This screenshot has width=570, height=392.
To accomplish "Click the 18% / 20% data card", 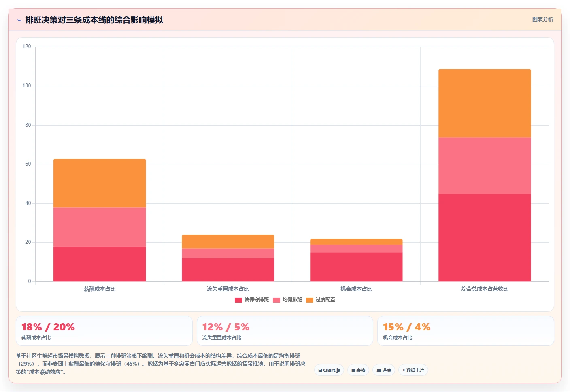I will 104,331.
